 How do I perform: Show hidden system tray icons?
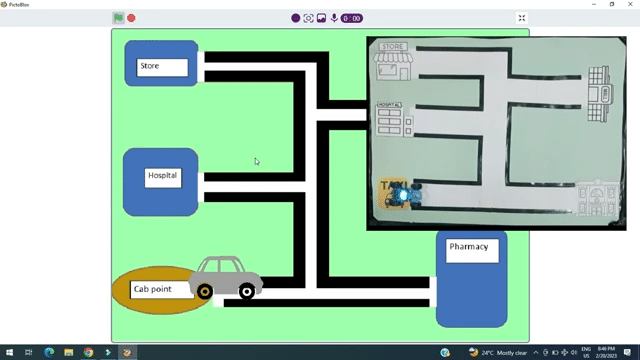click(536, 353)
